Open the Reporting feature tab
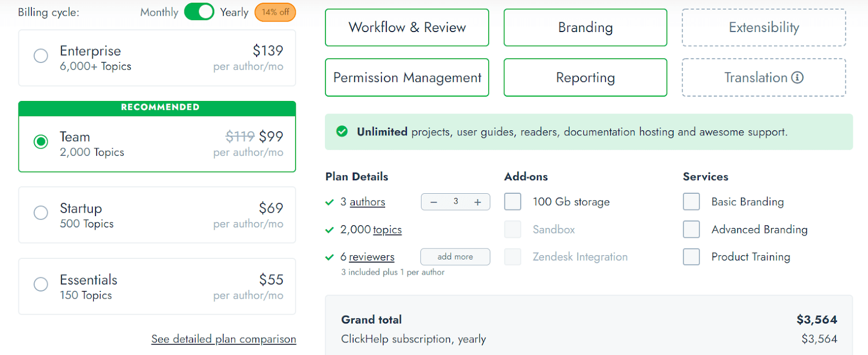The image size is (868, 355). point(585,78)
